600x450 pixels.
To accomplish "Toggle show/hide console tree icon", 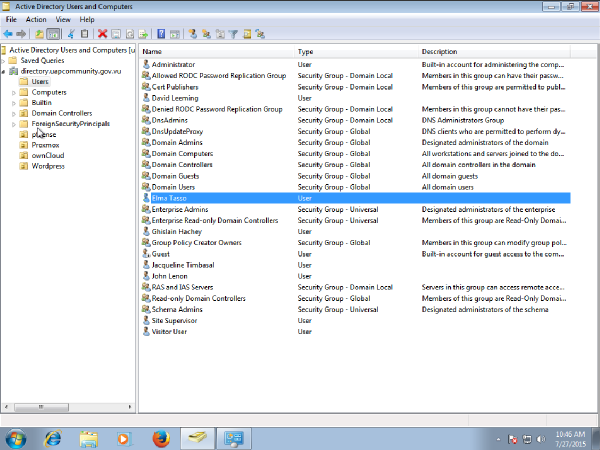I will 53,34.
